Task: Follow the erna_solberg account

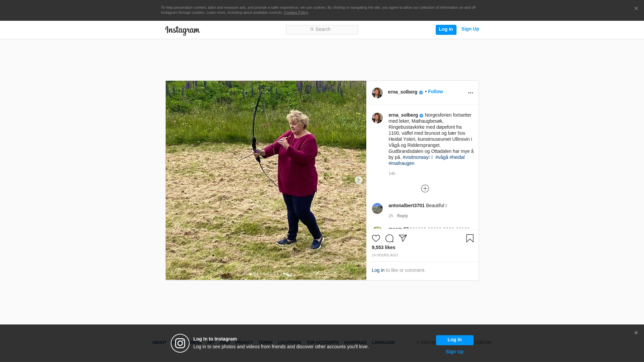Action: [x=435, y=92]
